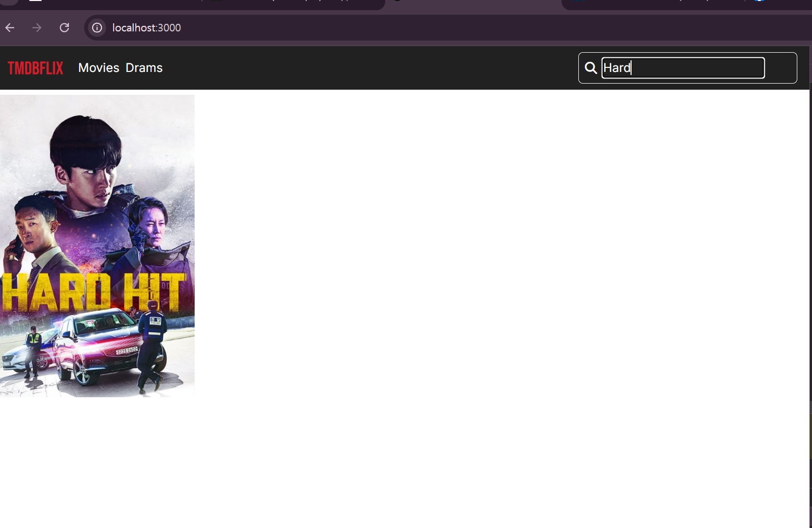This screenshot has height=528, width=812.
Task: Click the TMDBFLIX logo
Action: pos(35,68)
